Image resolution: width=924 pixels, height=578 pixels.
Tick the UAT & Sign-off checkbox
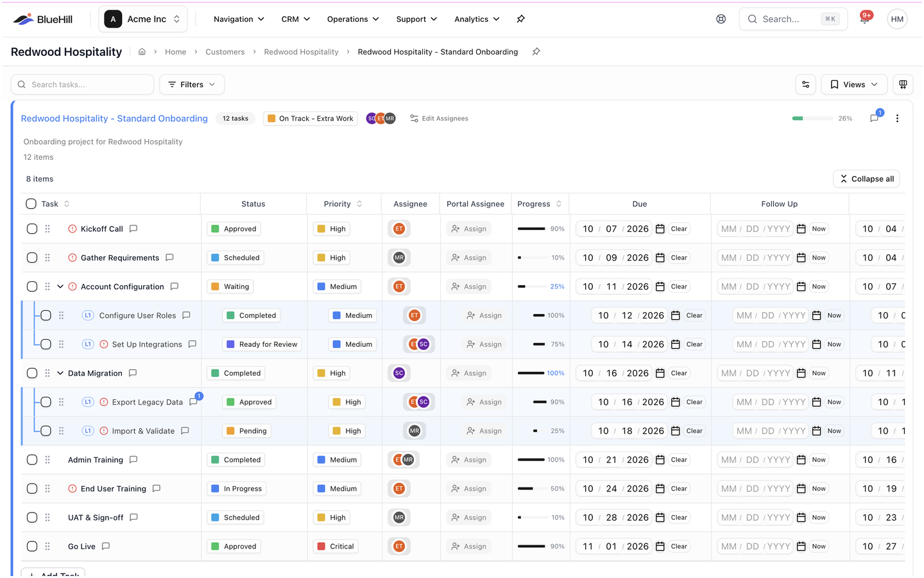click(32, 518)
